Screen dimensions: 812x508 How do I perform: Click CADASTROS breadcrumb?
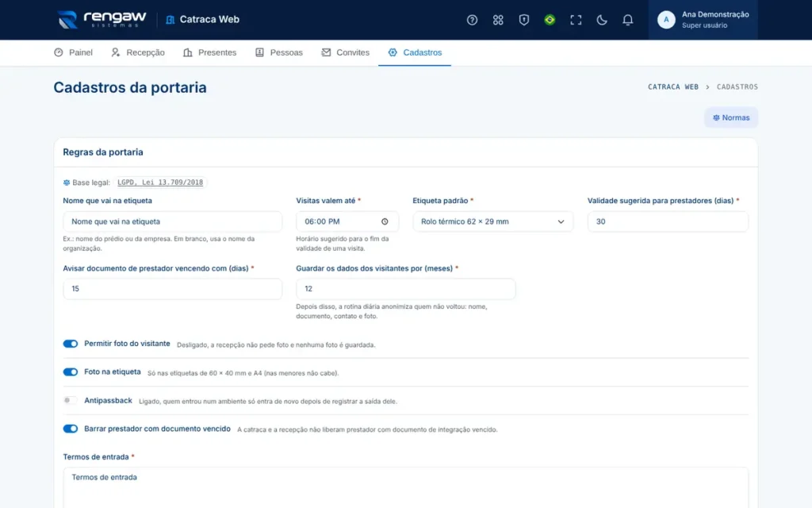(737, 87)
